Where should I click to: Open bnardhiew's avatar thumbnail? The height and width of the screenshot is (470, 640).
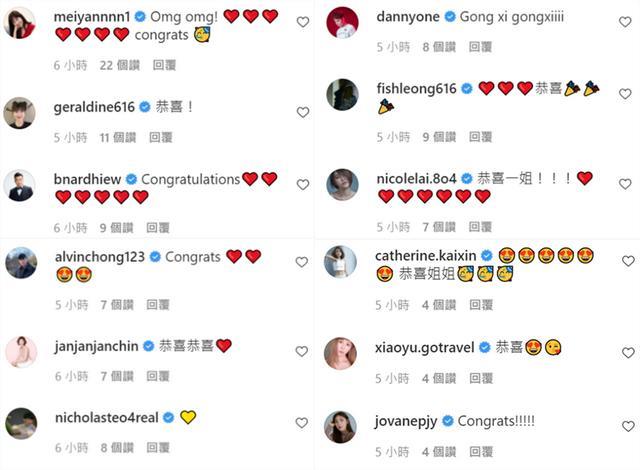[x=20, y=186]
